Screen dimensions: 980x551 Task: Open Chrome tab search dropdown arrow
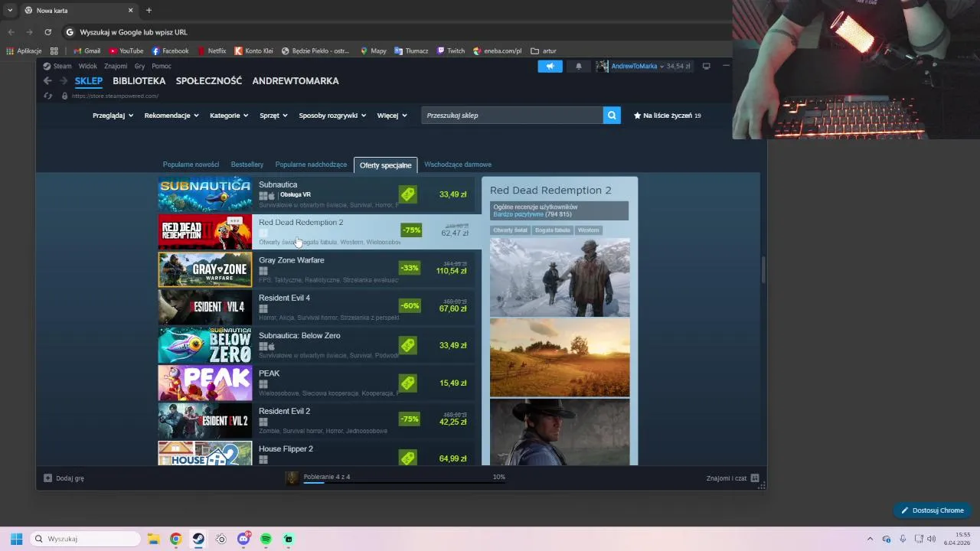click(x=10, y=10)
